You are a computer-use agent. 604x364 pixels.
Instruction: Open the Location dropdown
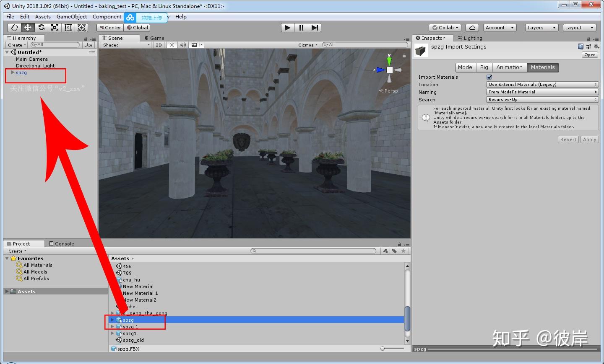click(x=542, y=85)
